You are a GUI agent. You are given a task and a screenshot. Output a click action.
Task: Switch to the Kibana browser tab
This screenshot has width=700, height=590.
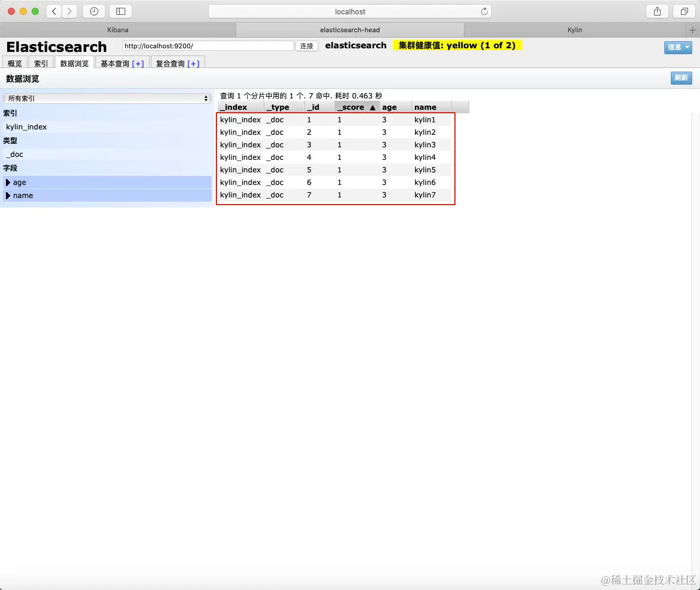[117, 29]
